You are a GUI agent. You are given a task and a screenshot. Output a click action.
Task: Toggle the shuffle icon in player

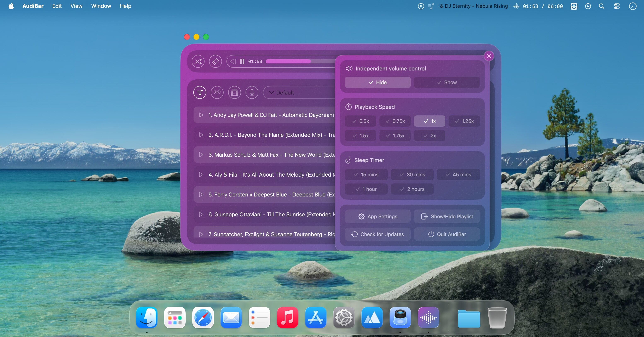pos(198,62)
